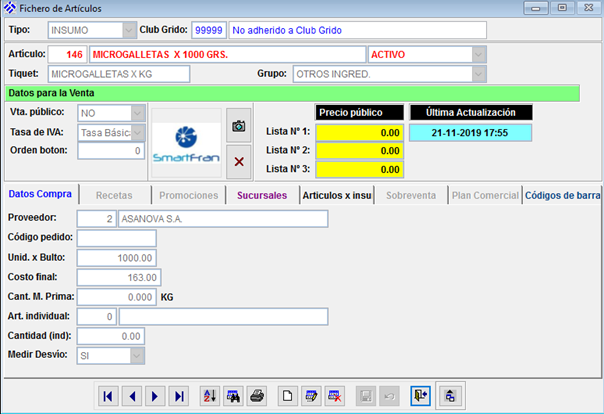Click the A-Z sort icon
This screenshot has width=604, height=414.
tap(210, 396)
